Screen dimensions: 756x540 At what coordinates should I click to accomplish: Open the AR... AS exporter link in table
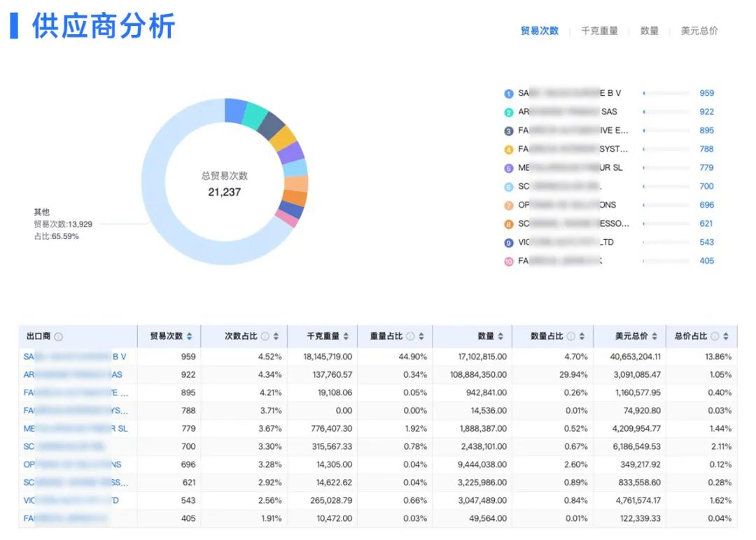[x=73, y=374]
